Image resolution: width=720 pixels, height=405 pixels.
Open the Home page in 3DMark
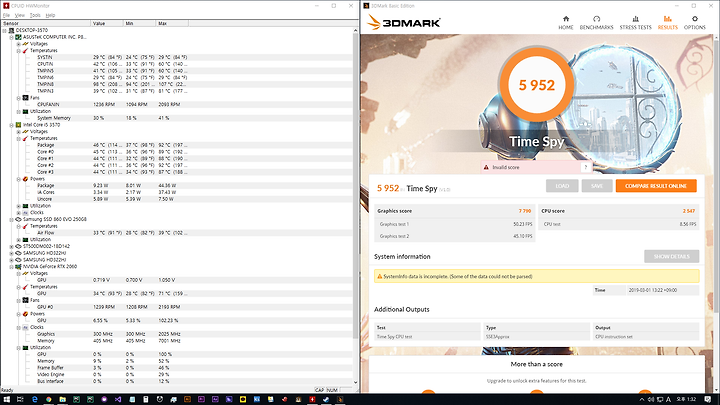pyautogui.click(x=566, y=22)
